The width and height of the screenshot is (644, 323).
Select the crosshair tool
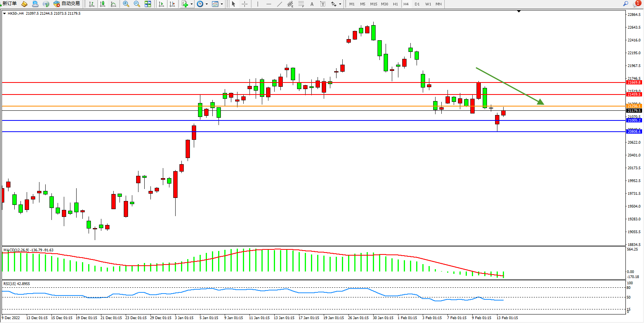coord(244,4)
